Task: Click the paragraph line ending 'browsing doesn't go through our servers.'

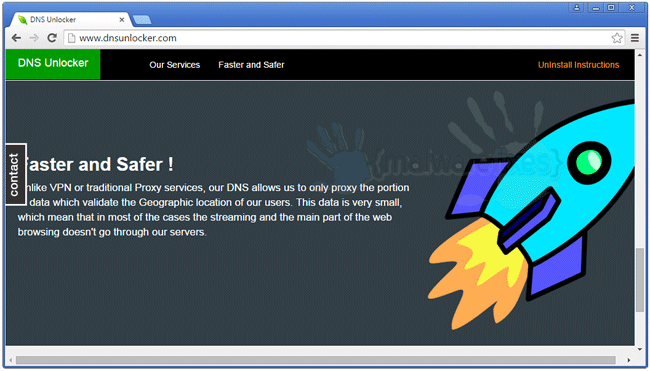Action: pyautogui.click(x=112, y=232)
